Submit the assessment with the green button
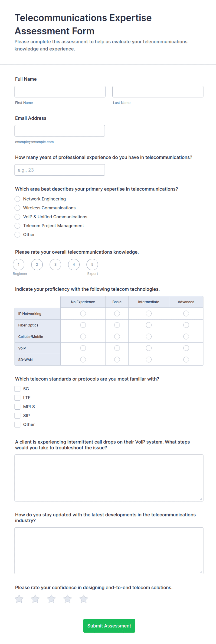Viewport: 216px width, 644px height. pyautogui.click(x=109, y=625)
